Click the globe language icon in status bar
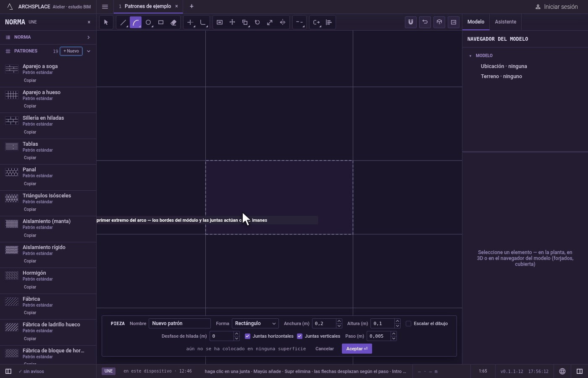 coord(562,371)
